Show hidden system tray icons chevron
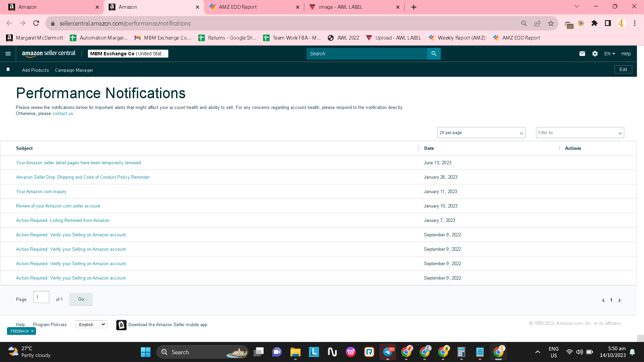This screenshot has width=644, height=362. tap(537, 352)
